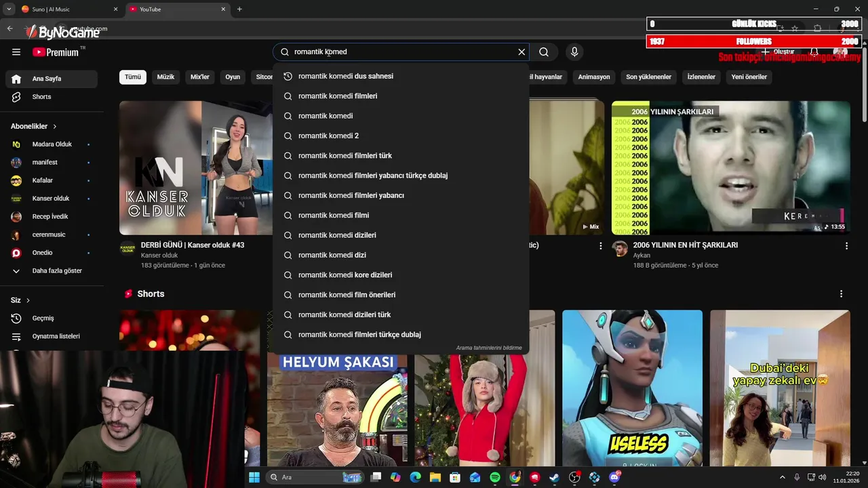Select 'romantik komedi filmi' suggestion

(x=401, y=216)
